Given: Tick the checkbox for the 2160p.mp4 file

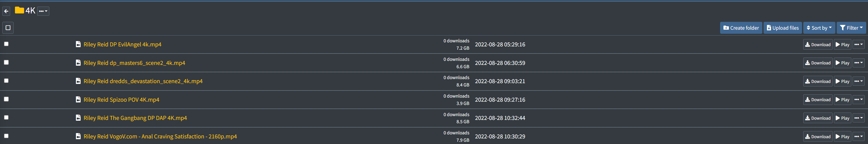Looking at the screenshot, I should 6,136.
